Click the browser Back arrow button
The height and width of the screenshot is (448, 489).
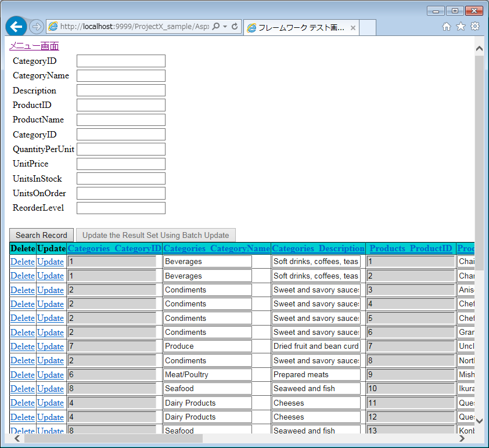(16, 27)
